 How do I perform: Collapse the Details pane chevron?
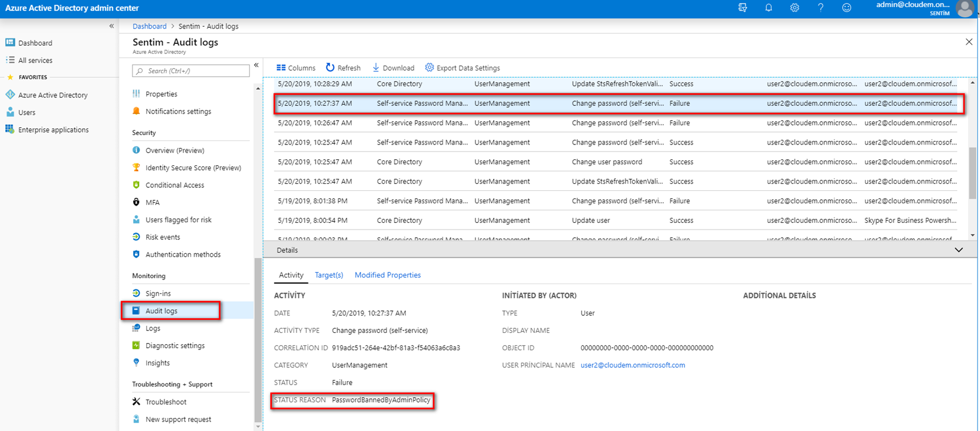(x=959, y=250)
